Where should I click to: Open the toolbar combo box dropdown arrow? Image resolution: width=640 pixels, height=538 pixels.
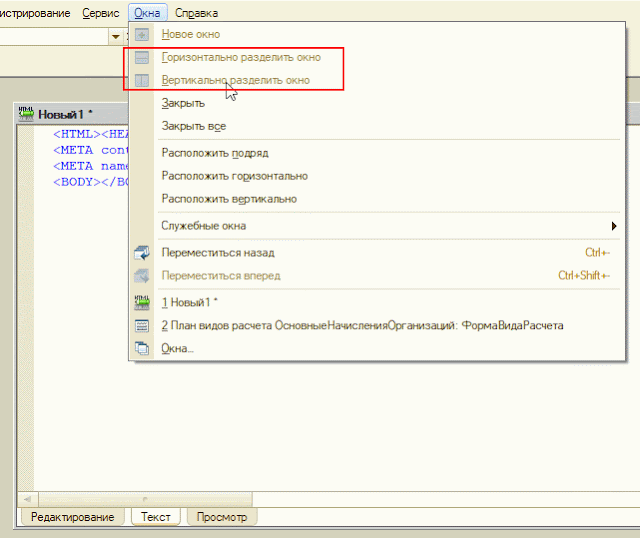116,37
